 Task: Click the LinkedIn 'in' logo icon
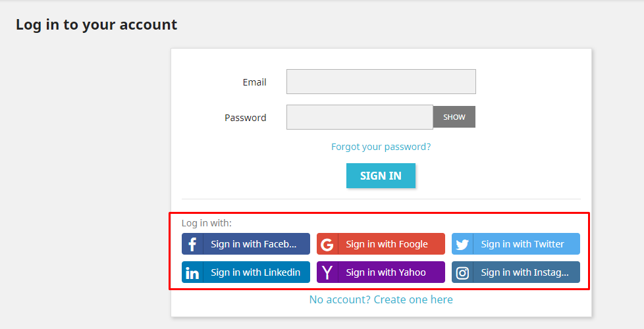pyautogui.click(x=192, y=273)
